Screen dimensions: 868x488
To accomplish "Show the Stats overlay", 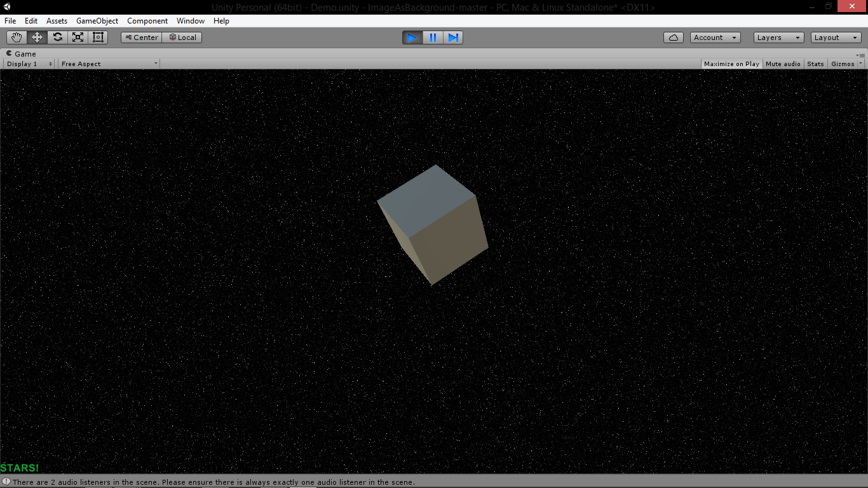I will pyautogui.click(x=815, y=64).
